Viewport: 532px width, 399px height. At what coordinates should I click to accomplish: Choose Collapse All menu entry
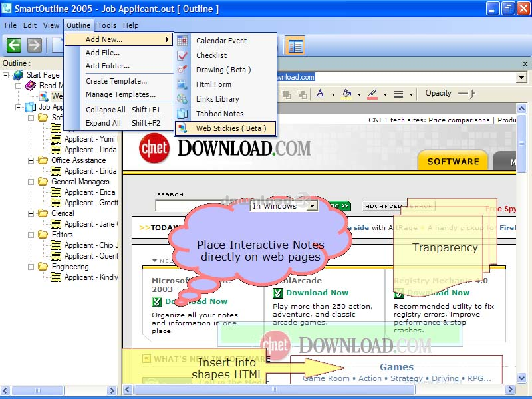click(119, 110)
